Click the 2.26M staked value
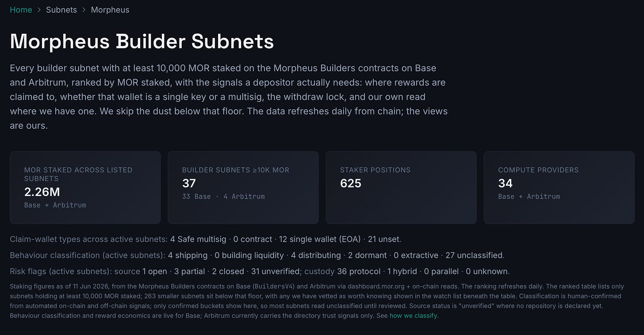The height and width of the screenshot is (335, 644). coord(42,192)
